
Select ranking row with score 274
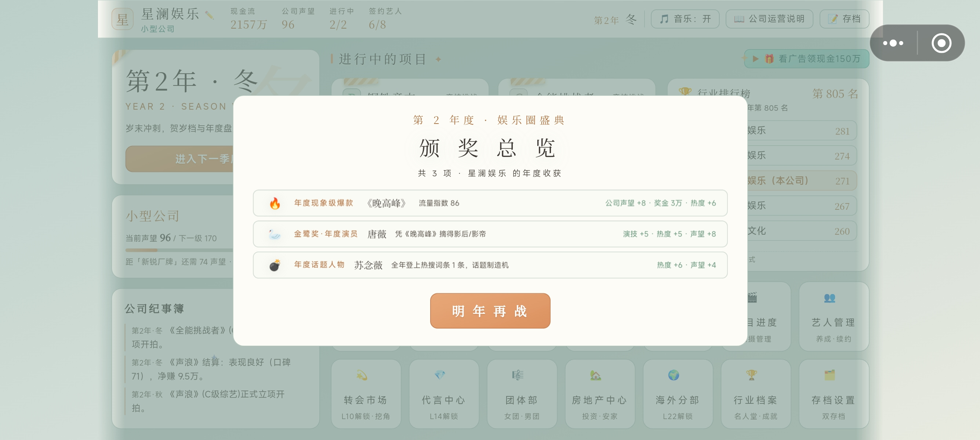pyautogui.click(x=802, y=156)
